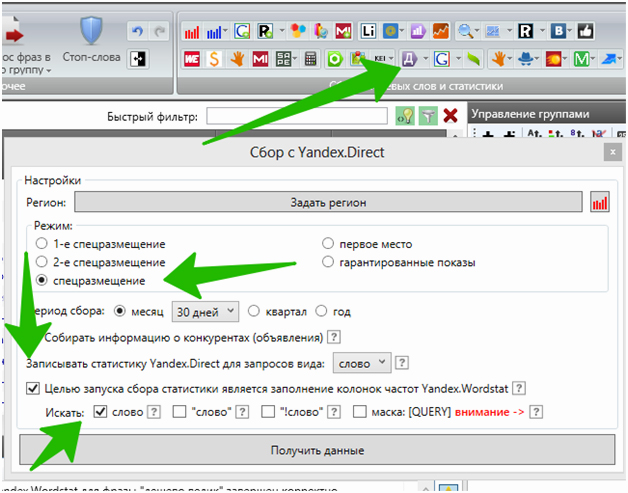Click 'SAPE' icon
The width and height of the screenshot is (628, 493).
[284, 59]
